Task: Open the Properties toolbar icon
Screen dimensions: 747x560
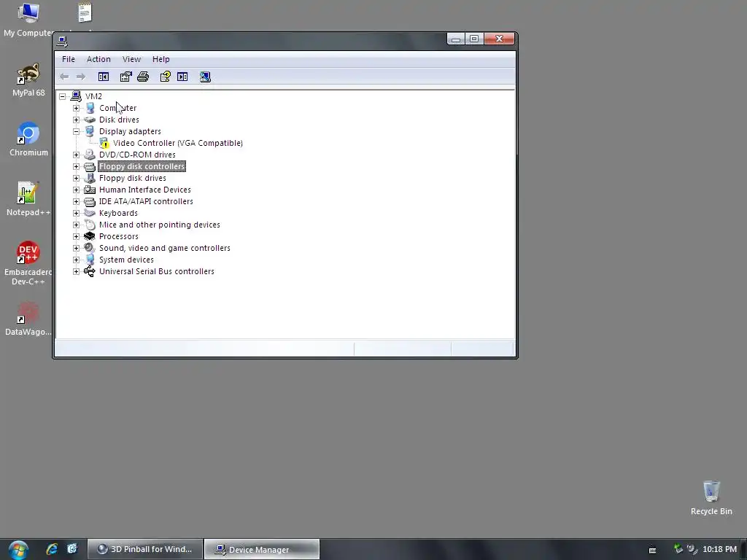Action: point(125,77)
